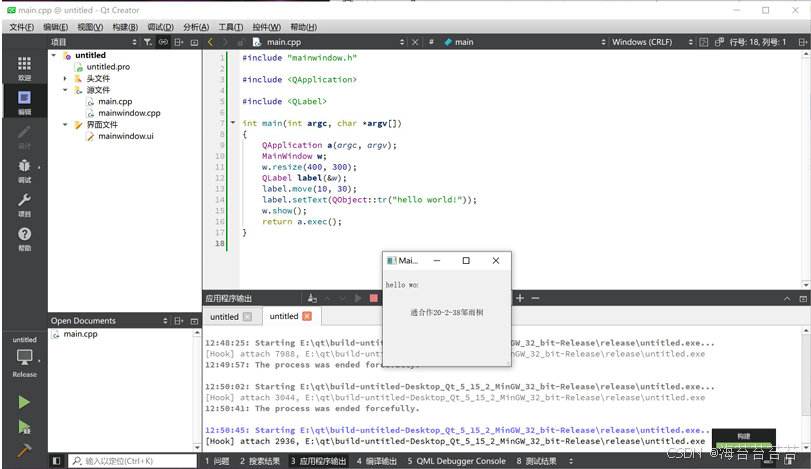
Task: Select main.cpp in Open Documents list
Action: pyautogui.click(x=80, y=334)
